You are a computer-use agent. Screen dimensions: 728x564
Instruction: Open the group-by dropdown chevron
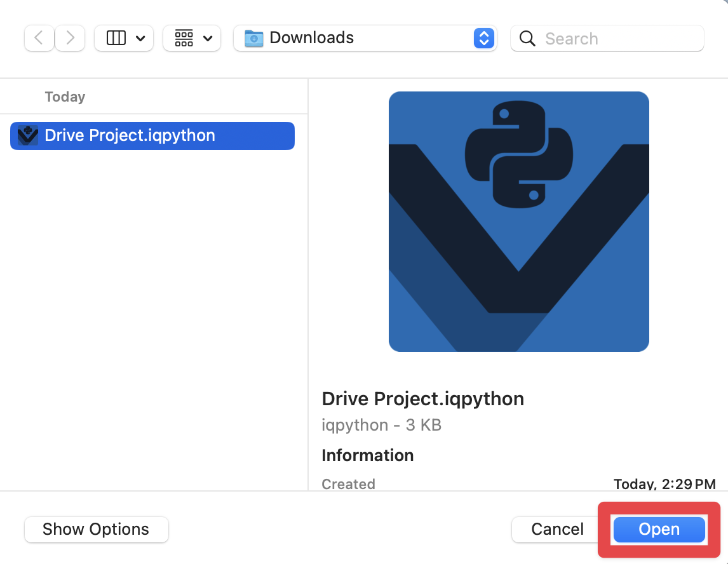point(209,38)
